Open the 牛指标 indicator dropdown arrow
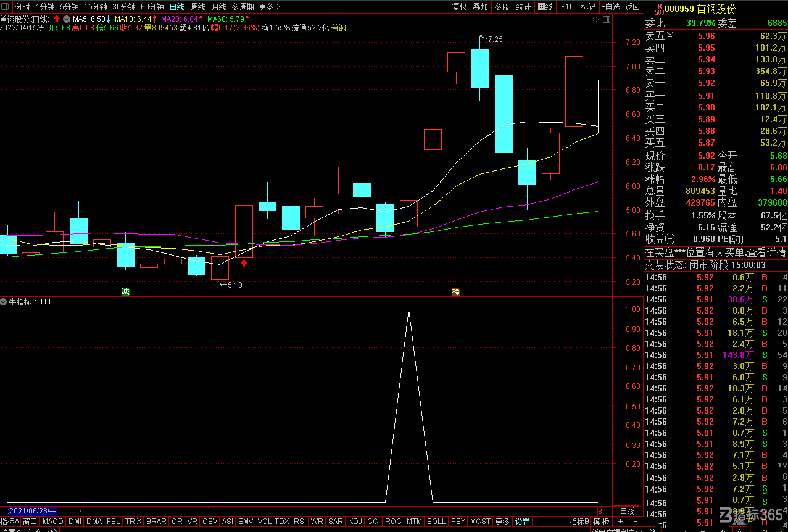The height and width of the screenshot is (532, 788). (4, 302)
